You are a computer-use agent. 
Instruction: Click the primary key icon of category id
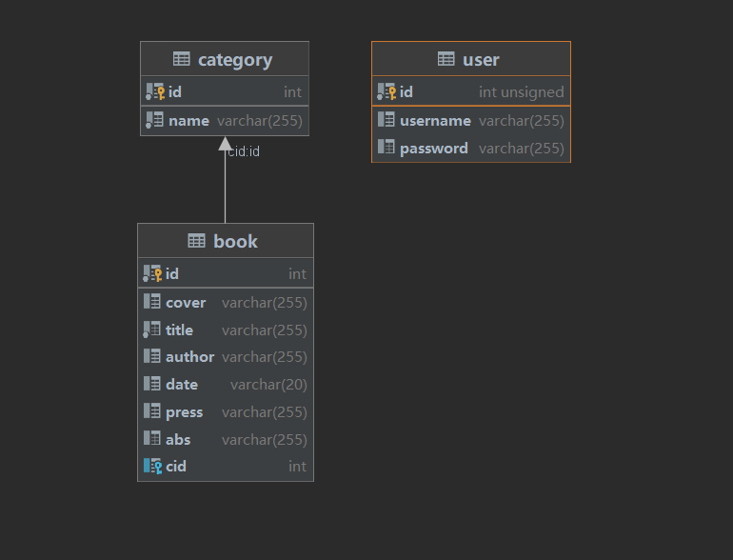(x=155, y=92)
